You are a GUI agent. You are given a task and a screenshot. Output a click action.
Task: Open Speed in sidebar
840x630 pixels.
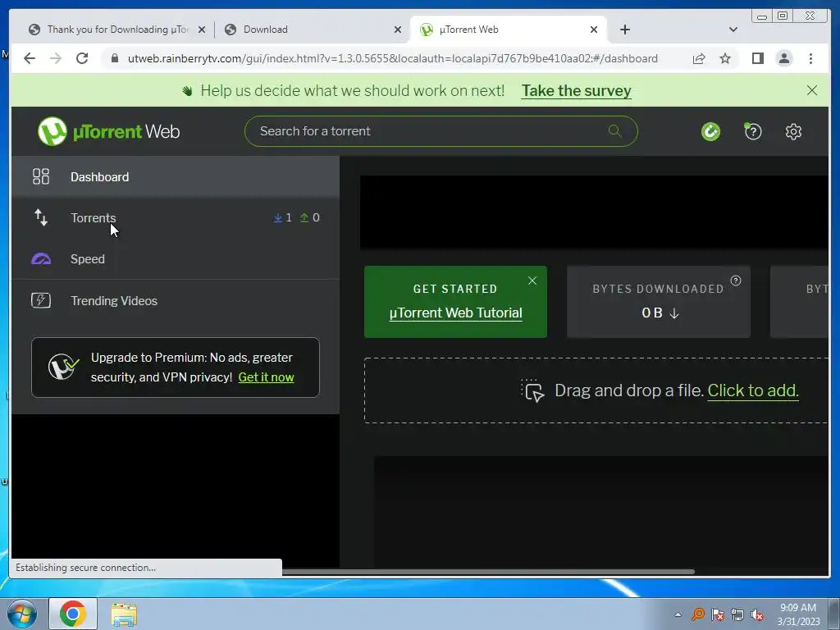pos(176,258)
